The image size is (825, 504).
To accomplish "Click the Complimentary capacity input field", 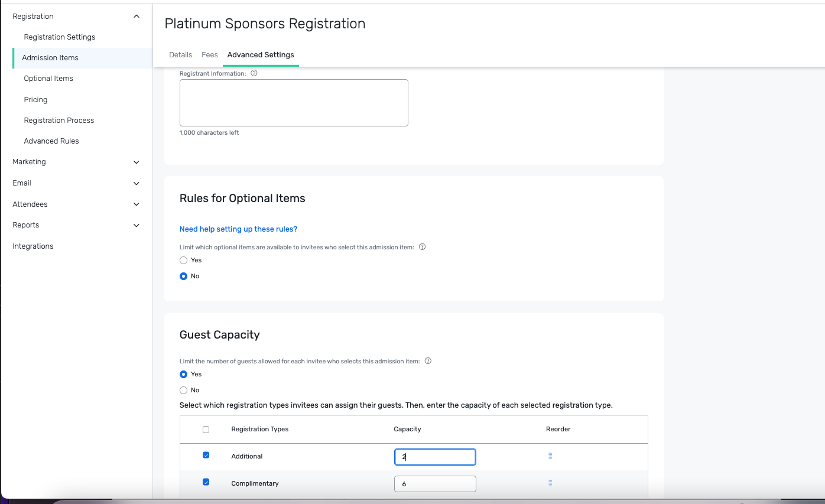I will 435,484.
